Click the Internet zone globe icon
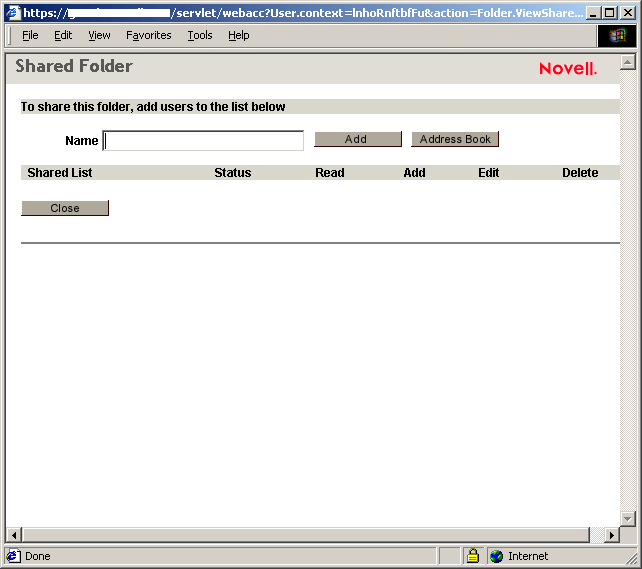The width and height of the screenshot is (642, 569). pyautogui.click(x=497, y=556)
